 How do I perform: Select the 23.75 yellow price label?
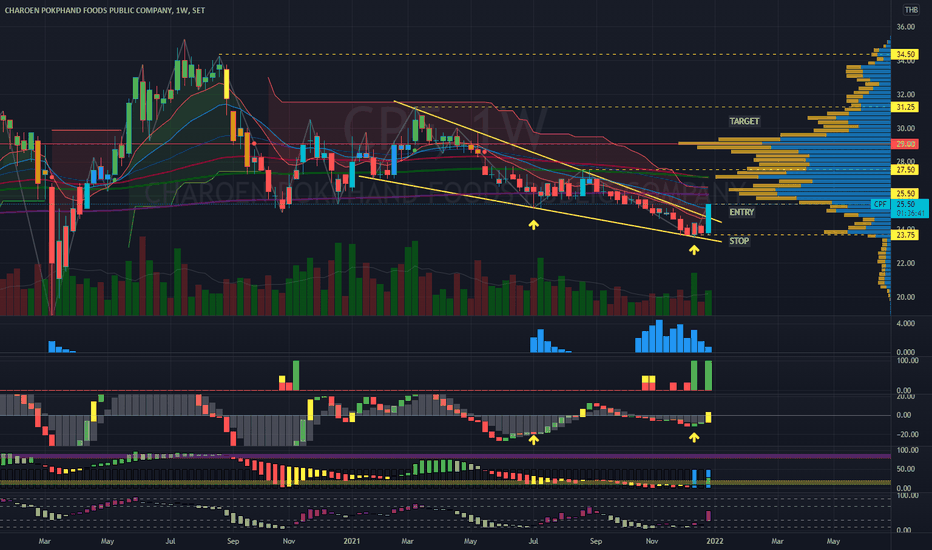pos(905,235)
